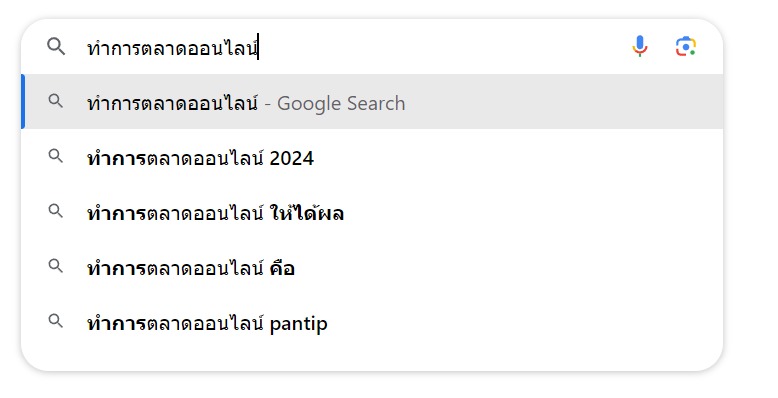Image resolution: width=778 pixels, height=398 pixels.
Task: Select suggestion ทำการตลาดออนไลน์ 2024
Action: [x=372, y=158]
